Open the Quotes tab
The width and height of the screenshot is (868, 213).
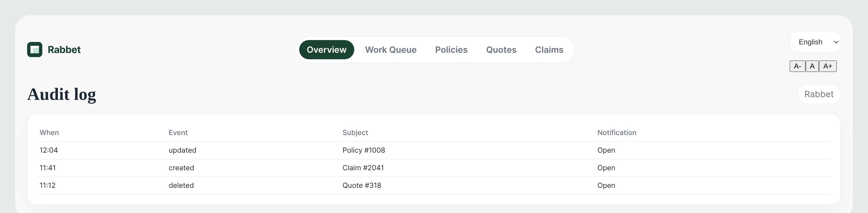point(501,50)
